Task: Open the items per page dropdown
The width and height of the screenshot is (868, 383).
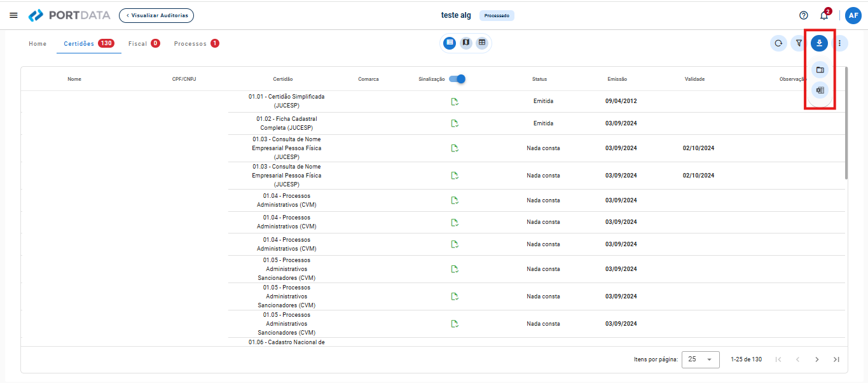Action: [700, 359]
